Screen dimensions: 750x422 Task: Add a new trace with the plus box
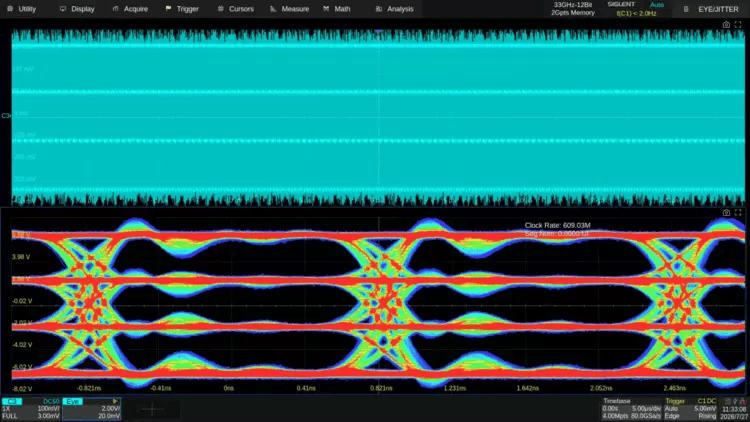click(152, 409)
